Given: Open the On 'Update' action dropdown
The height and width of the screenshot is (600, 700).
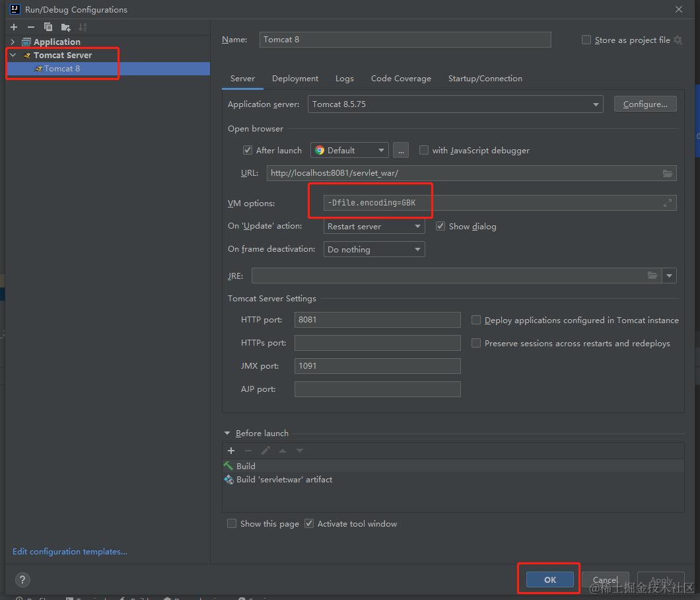Looking at the screenshot, I should (x=374, y=226).
